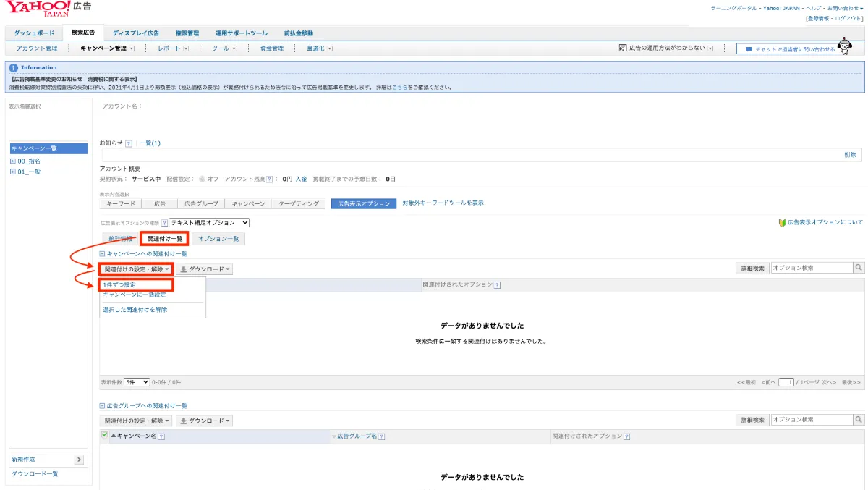868x490 pixels.
Task: Click the 広告表示オプション view button
Action: 365,204
